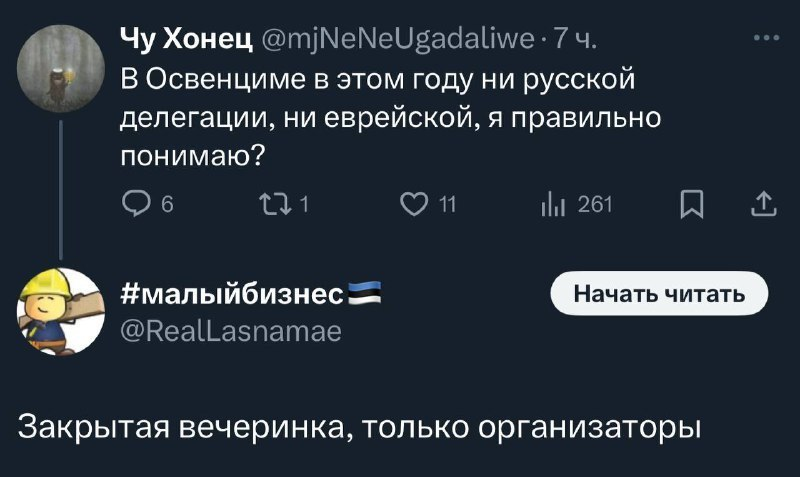Viewport: 800px width, 477px height.
Task: Open the Чу Хонец display name
Action: pyautogui.click(x=187, y=41)
